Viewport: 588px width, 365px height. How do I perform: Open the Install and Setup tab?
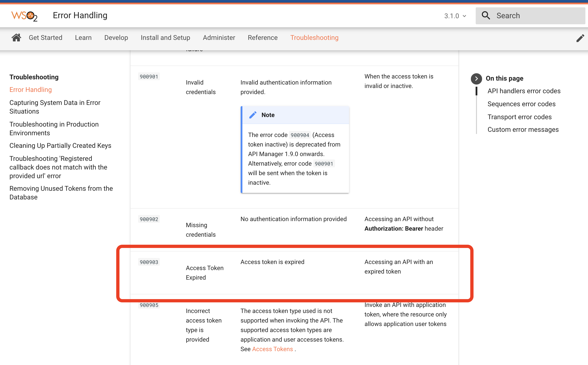pyautogui.click(x=165, y=38)
